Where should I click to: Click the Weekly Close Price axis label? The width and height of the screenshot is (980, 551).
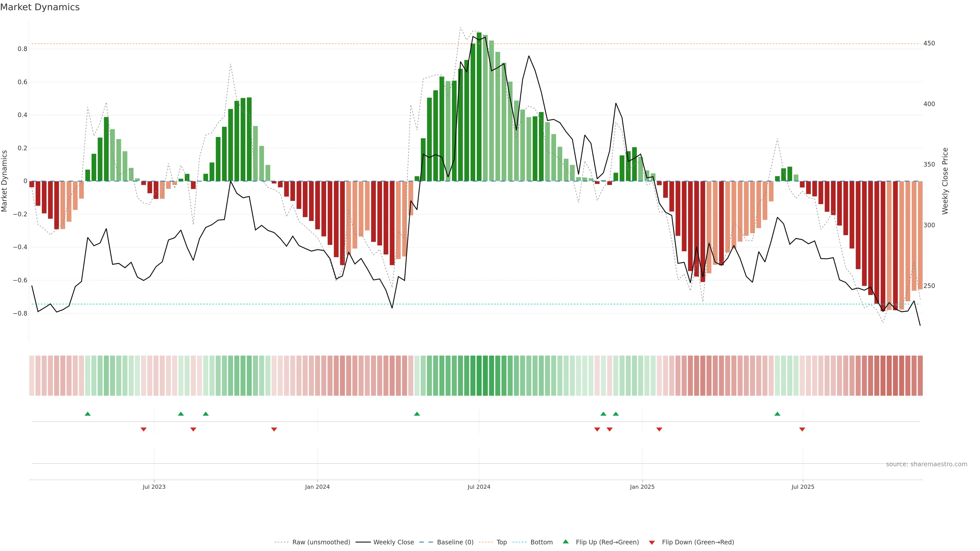point(945,181)
